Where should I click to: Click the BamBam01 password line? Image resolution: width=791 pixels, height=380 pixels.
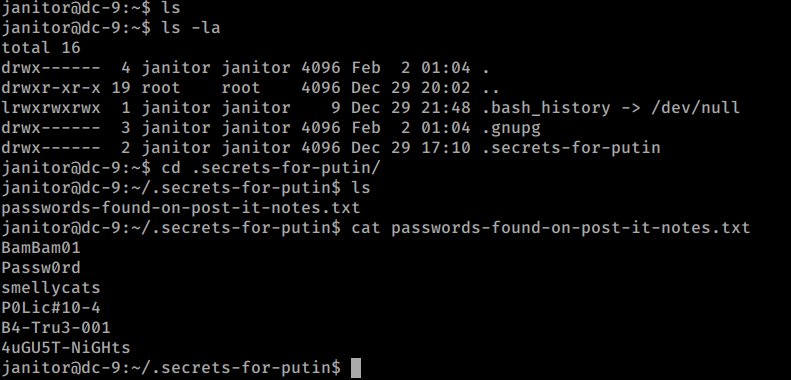[x=41, y=248]
